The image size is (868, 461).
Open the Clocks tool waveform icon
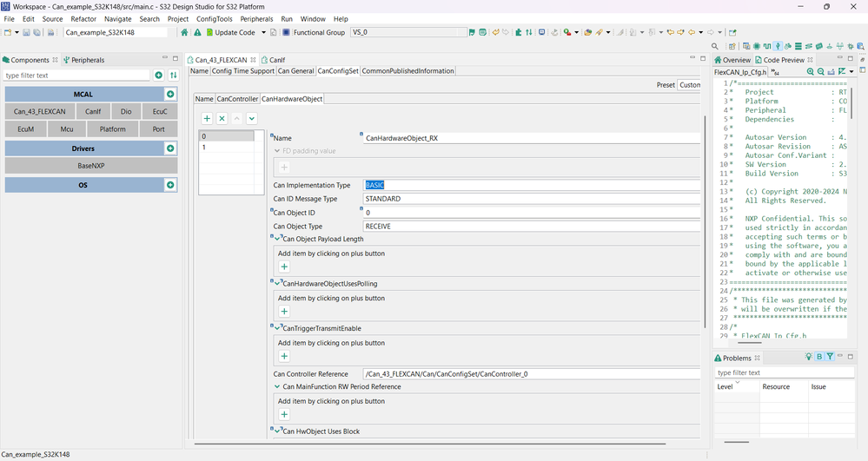point(766,47)
